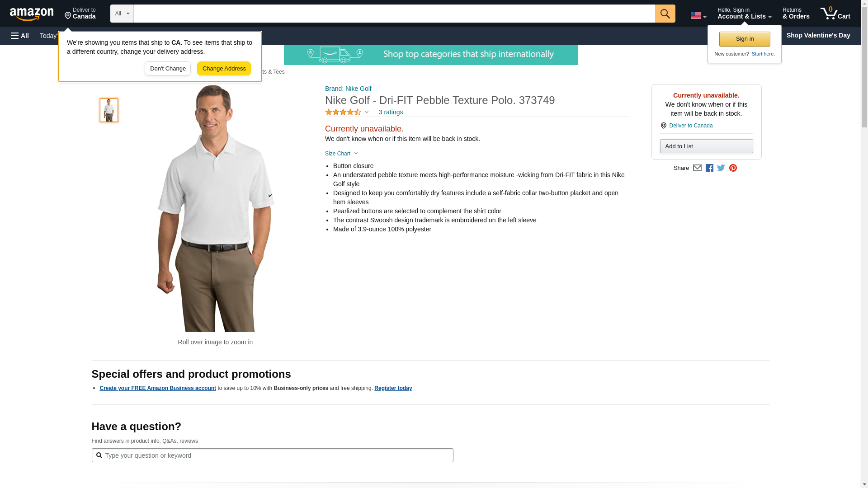Viewport: 868px width, 488px height.
Task: Click the Change Address button
Action: (224, 69)
